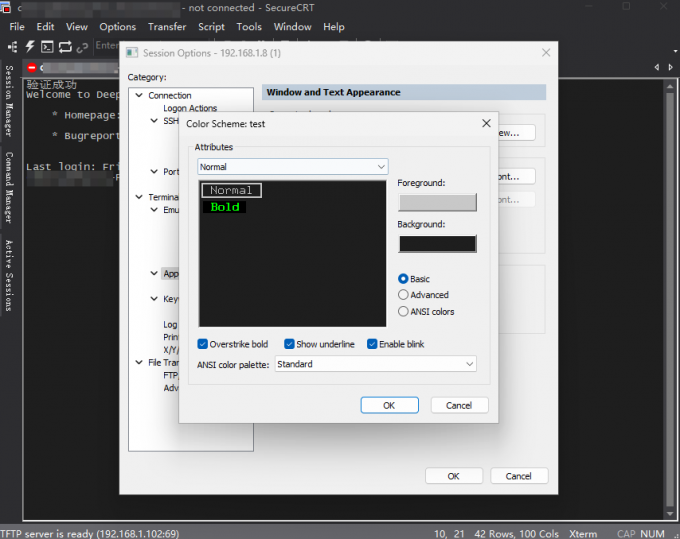Open the Options menu
The height and width of the screenshot is (539, 680).
click(x=118, y=26)
